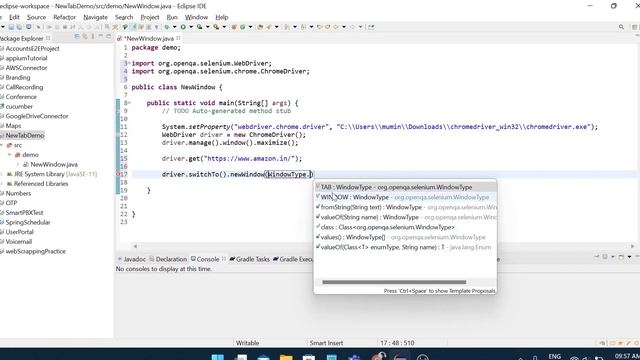Select webScrappingPractice project
This screenshot has width=640, height=360.
coord(36,251)
